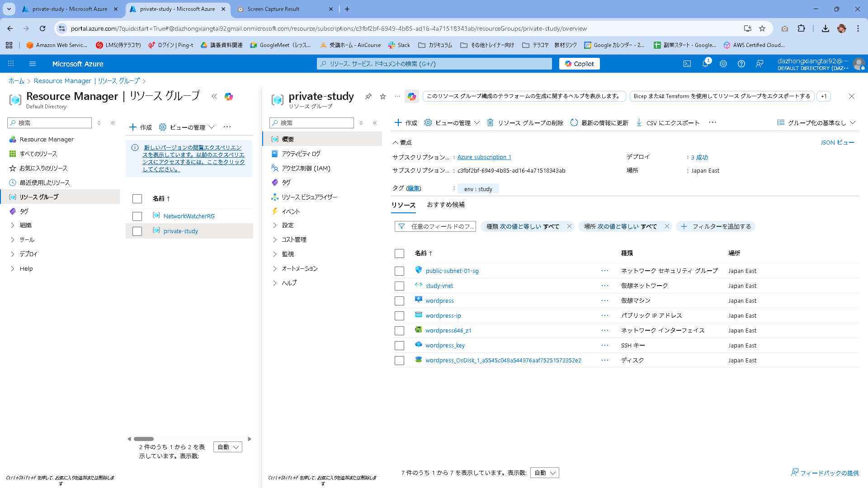Click the Azure portal hamburger menu
This screenshot has width=868, height=488.
(33, 64)
